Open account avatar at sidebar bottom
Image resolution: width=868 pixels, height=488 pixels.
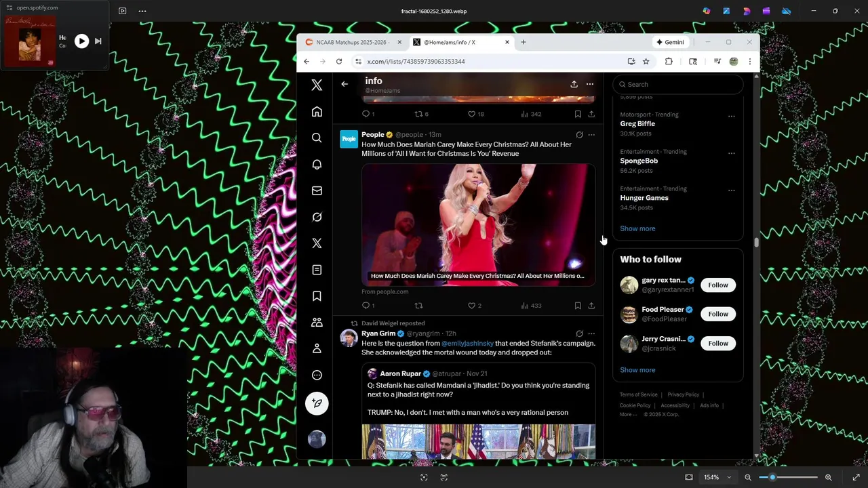317,439
